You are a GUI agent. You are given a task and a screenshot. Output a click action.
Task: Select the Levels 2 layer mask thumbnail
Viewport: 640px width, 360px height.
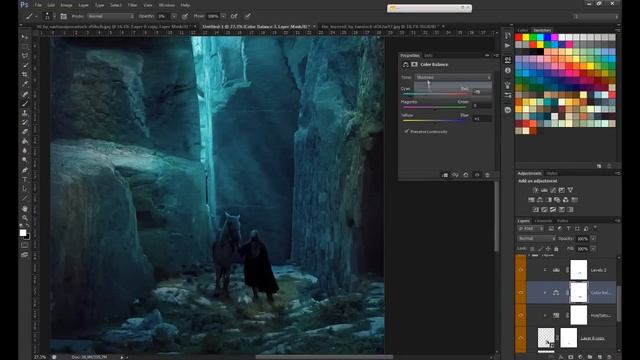[578, 270]
